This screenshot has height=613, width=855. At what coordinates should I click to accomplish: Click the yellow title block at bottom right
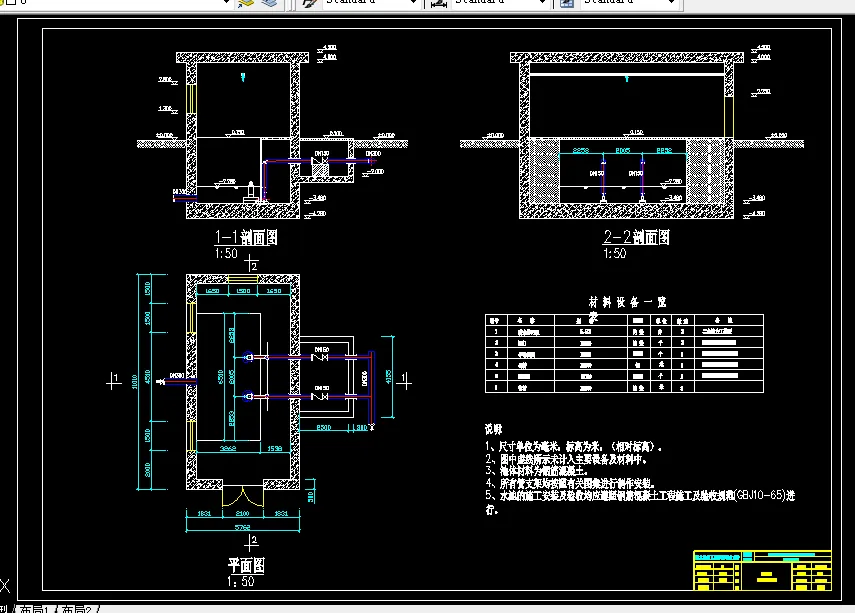(762, 570)
